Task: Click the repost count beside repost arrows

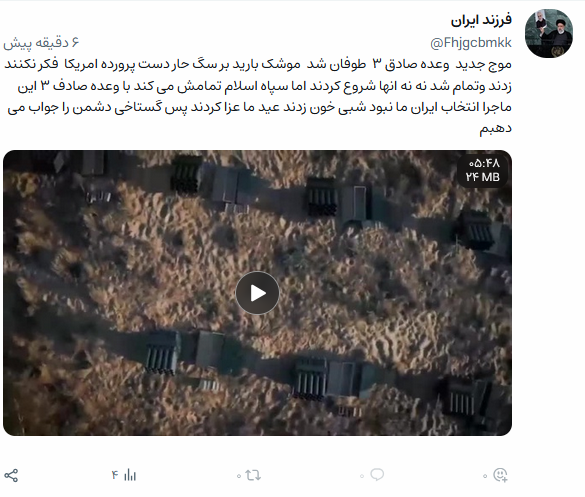Action: point(239,476)
